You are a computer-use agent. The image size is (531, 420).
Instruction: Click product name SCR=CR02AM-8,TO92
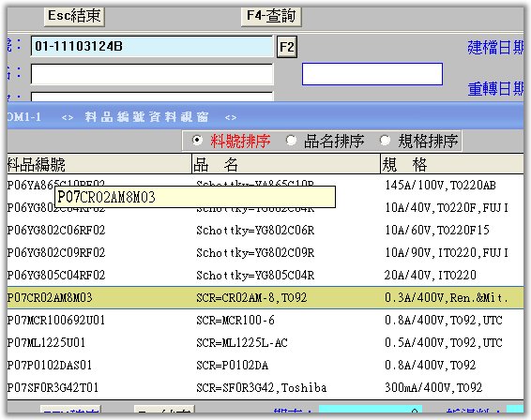[x=251, y=298]
